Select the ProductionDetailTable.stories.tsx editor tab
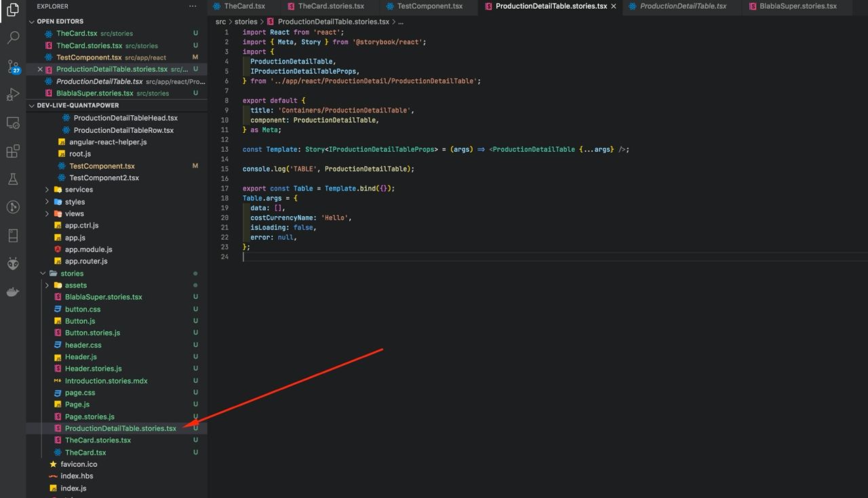The image size is (868, 498). (x=551, y=6)
